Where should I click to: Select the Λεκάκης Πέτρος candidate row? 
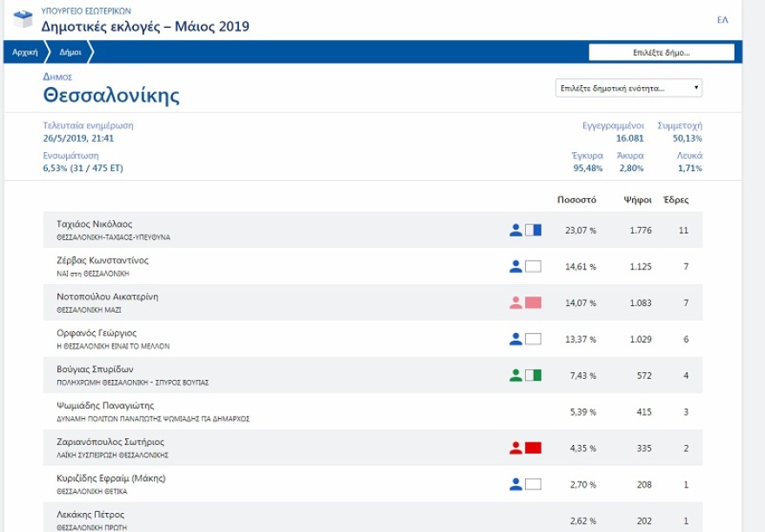90,515
